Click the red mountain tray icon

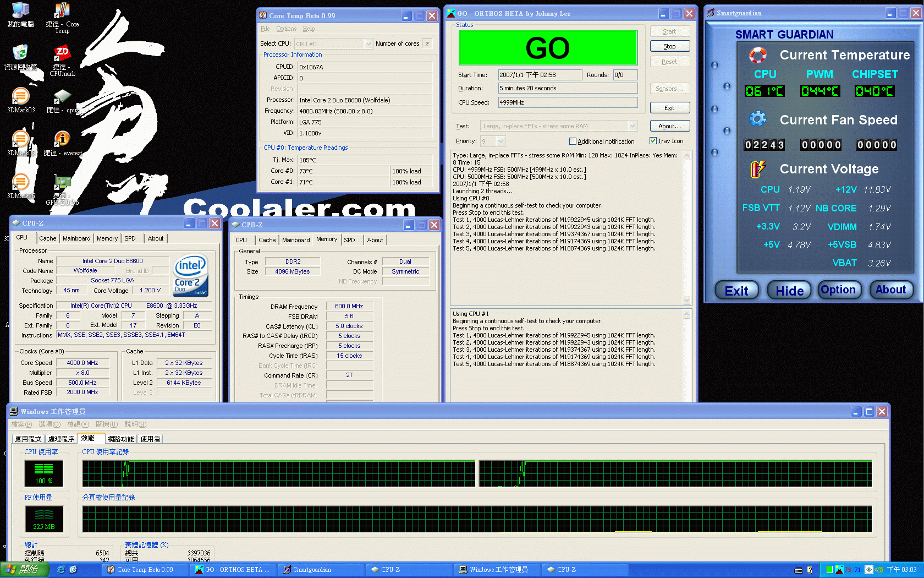point(839,570)
